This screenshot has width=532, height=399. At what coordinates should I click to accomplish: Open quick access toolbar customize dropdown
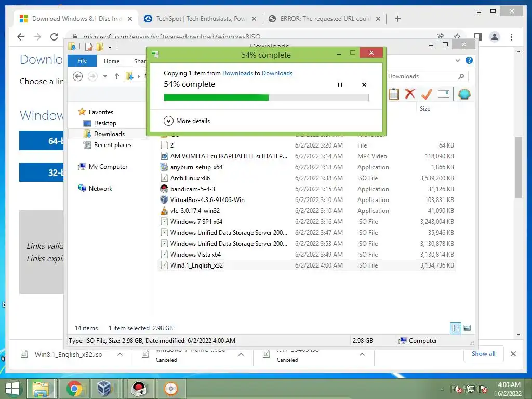click(x=110, y=47)
